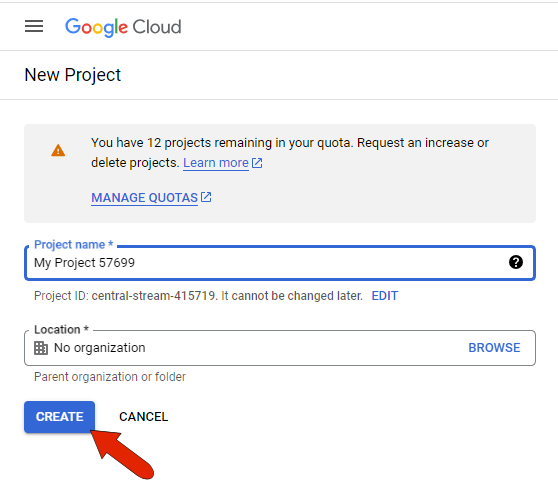
Task: Click the projects remaining quota message text
Action: pos(290,153)
